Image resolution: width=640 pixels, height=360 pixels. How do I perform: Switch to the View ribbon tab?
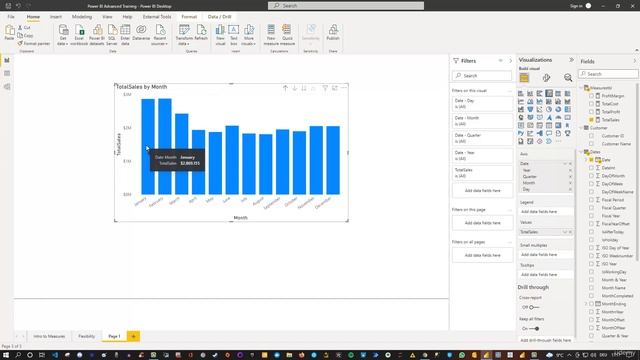point(107,17)
